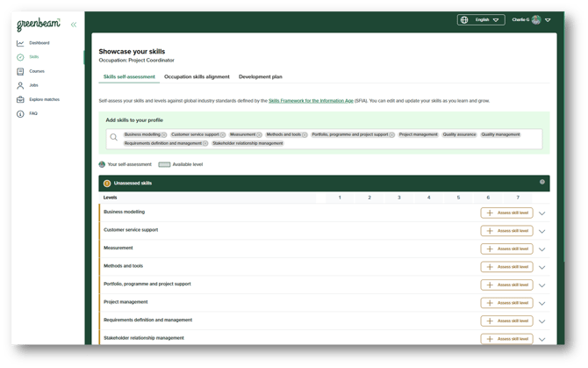Image resolution: width=588 pixels, height=368 pixels.
Task: Remove the Customer service support tag
Action: [223, 135]
